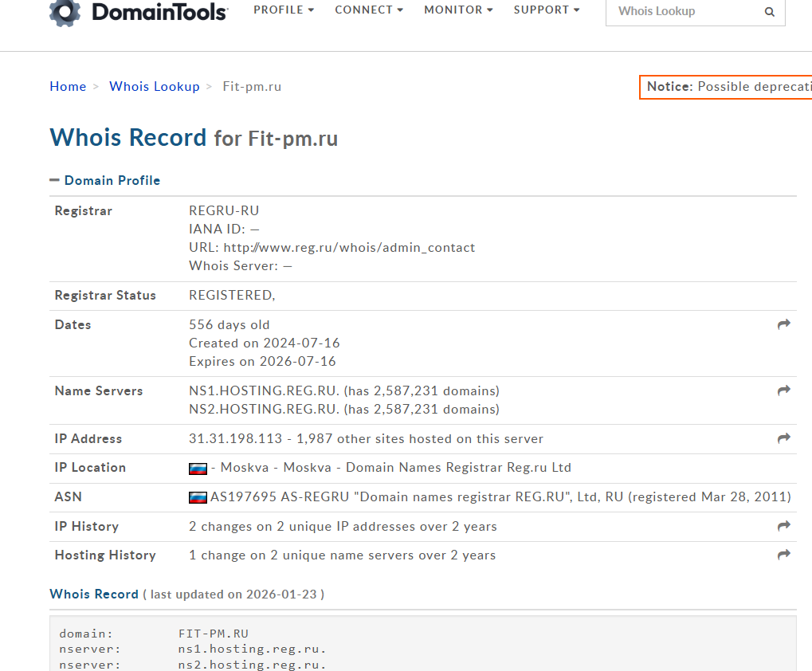The image size is (812, 671).
Task: Click the NS2.HOSTING.REG.RU name server entry
Action: (344, 409)
